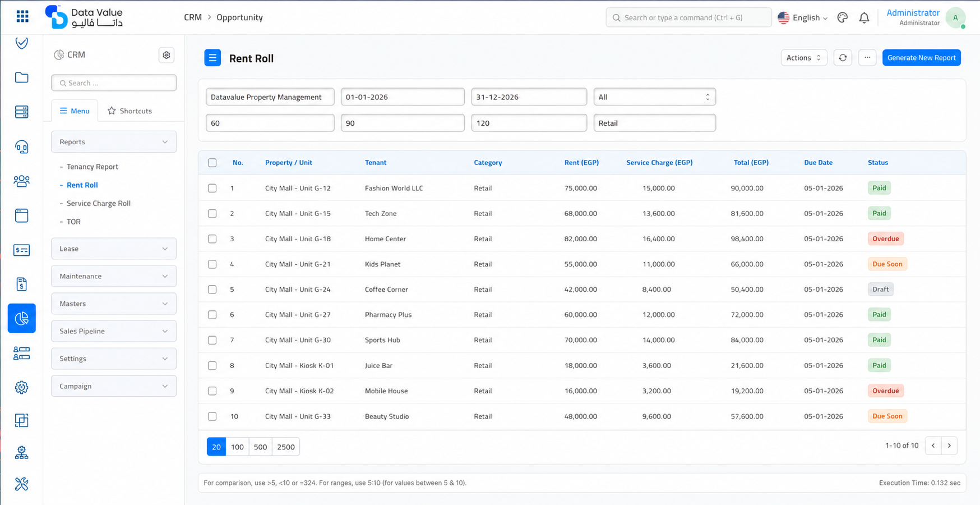Click the CRM sidebar search field
The image size is (980, 505).
point(114,83)
